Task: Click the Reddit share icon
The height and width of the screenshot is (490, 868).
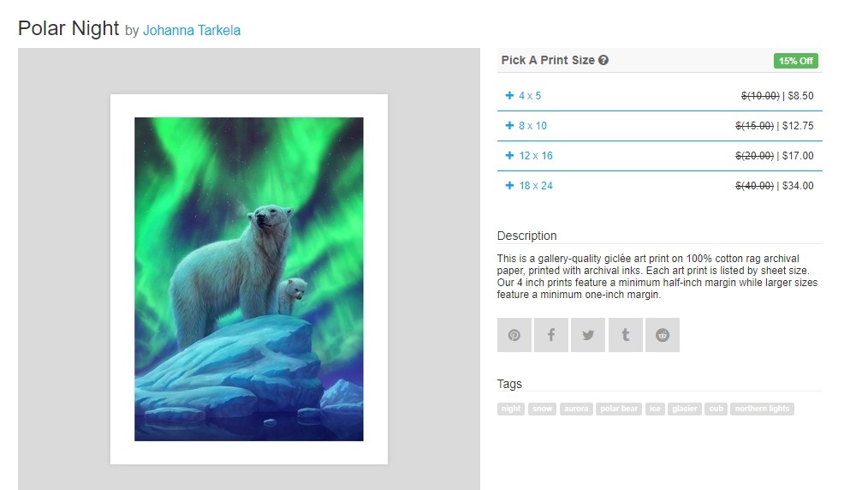Action: pos(663,335)
